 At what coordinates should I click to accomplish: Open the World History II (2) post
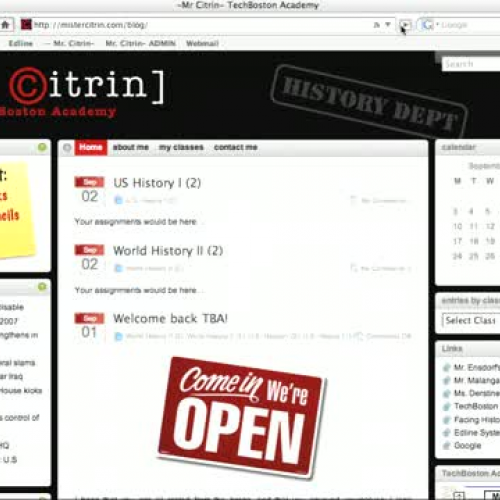click(168, 251)
